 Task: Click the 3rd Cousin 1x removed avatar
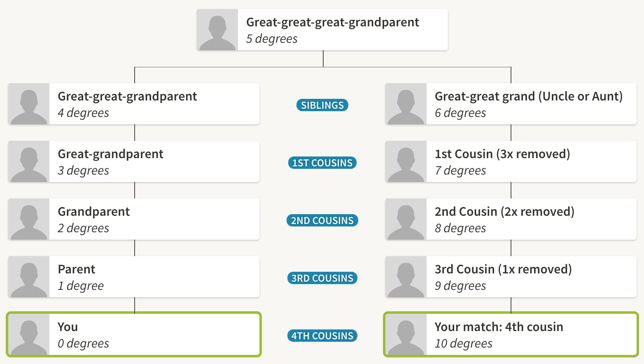(406, 277)
